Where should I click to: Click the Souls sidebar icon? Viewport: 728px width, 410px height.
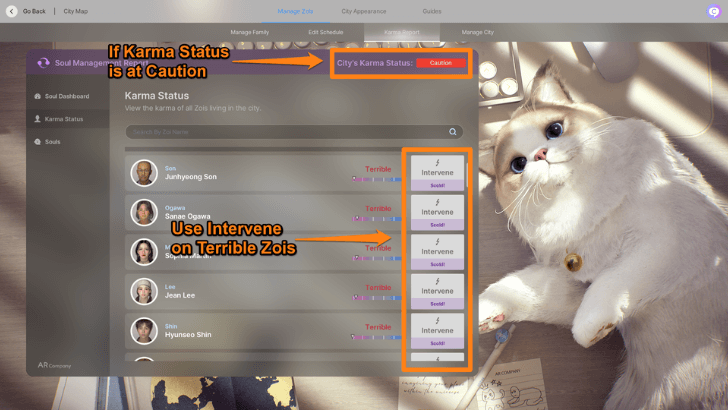[x=38, y=142]
